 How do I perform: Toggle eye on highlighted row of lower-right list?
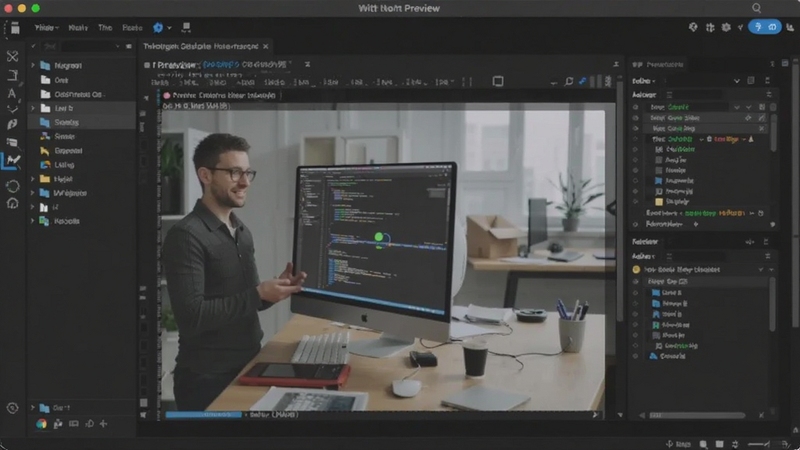pyautogui.click(x=635, y=282)
